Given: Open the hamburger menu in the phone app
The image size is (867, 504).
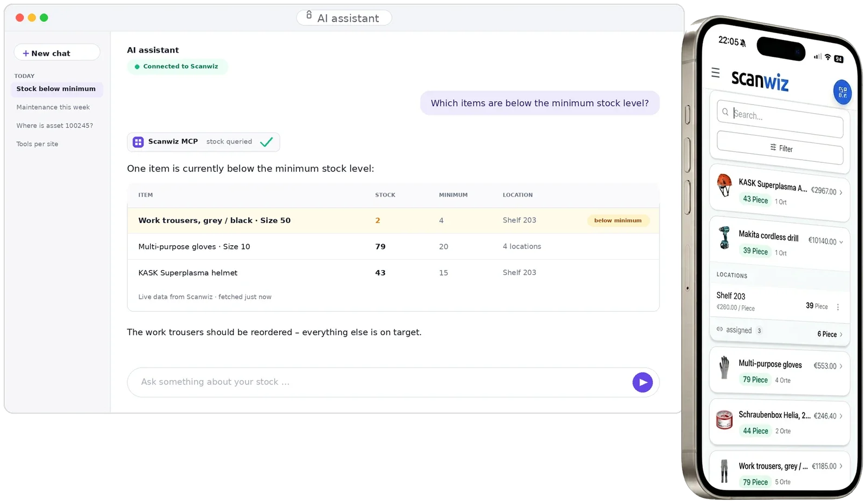Looking at the screenshot, I should [x=715, y=73].
